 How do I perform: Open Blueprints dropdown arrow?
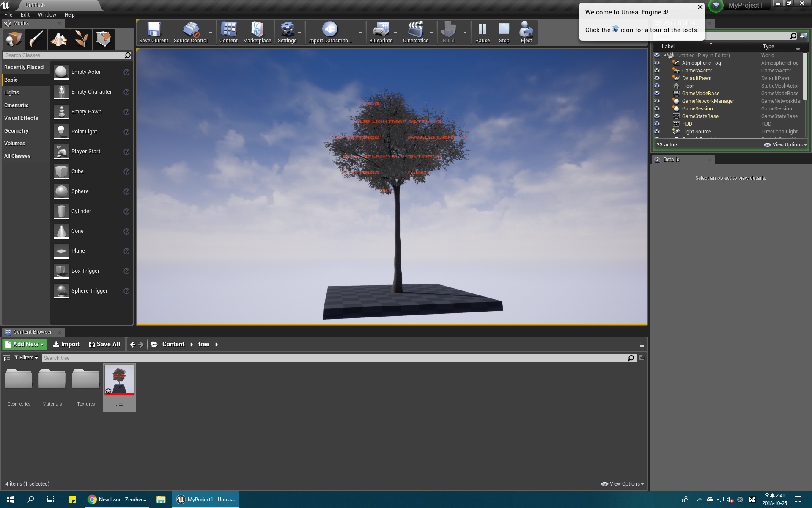[x=395, y=33]
